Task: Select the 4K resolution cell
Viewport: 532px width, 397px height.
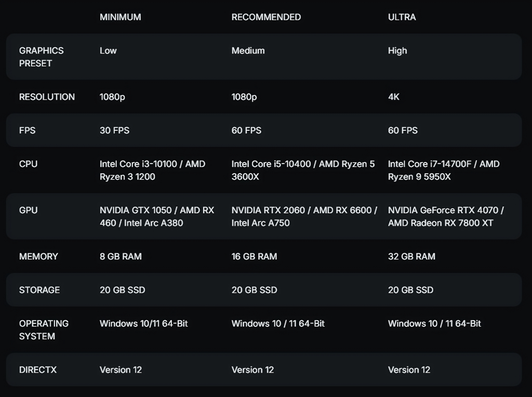Action: (394, 97)
